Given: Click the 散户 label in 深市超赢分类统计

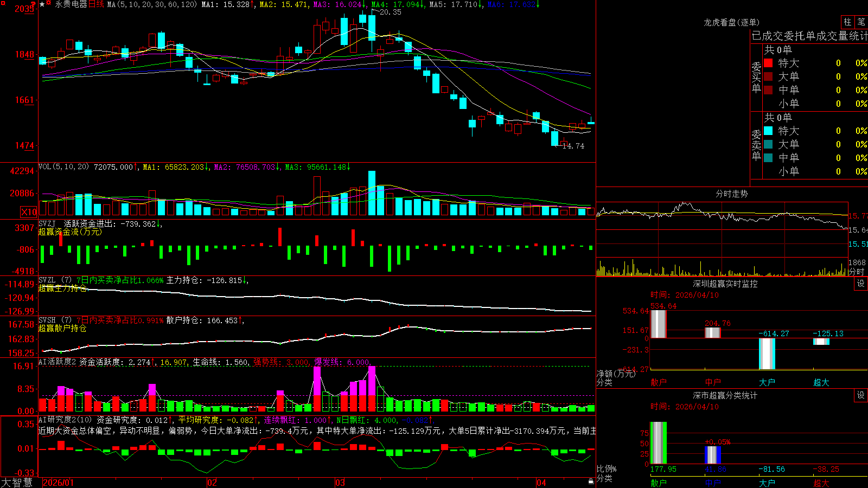Looking at the screenshot, I should [x=659, y=483].
